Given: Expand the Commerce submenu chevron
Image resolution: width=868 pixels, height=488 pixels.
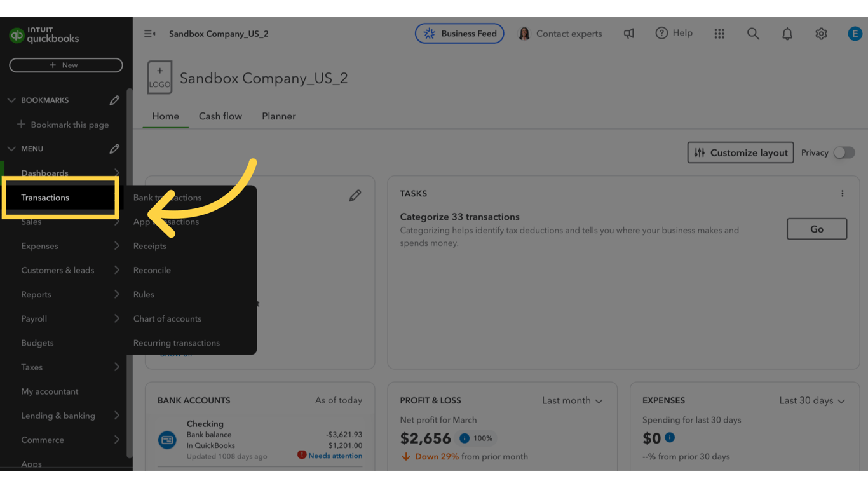Looking at the screenshot, I should tap(117, 440).
